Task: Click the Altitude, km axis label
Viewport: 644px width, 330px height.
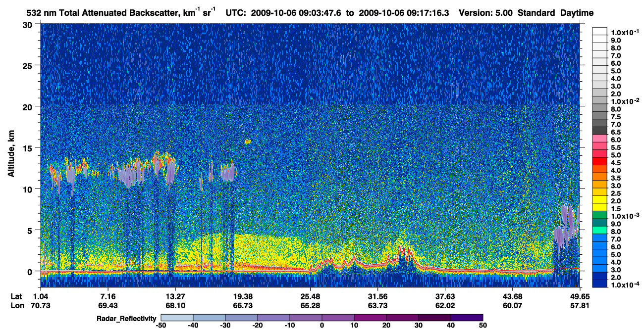Action: (11, 154)
